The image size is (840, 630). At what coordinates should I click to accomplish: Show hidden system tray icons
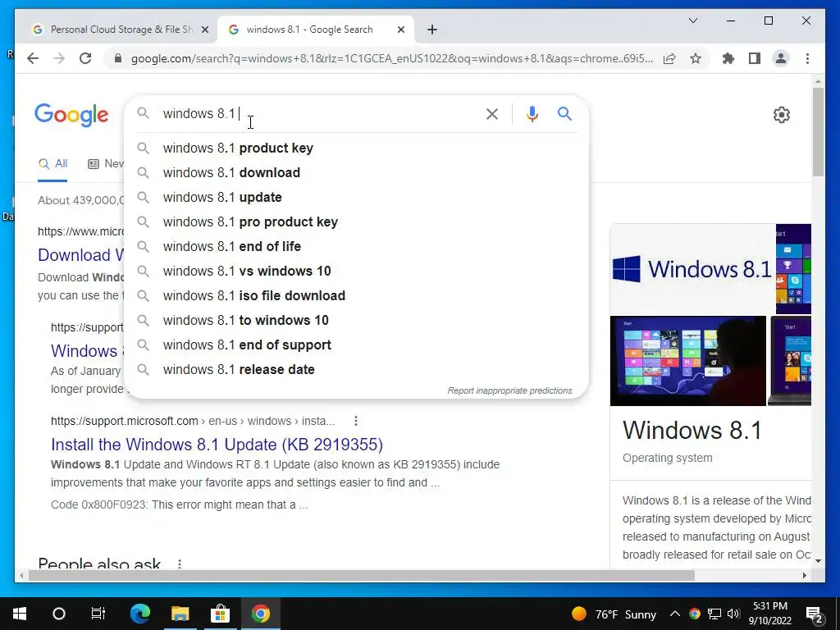tap(675, 614)
